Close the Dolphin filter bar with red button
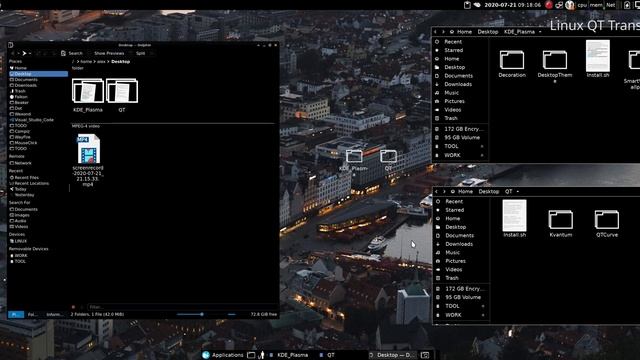 (x=73, y=307)
